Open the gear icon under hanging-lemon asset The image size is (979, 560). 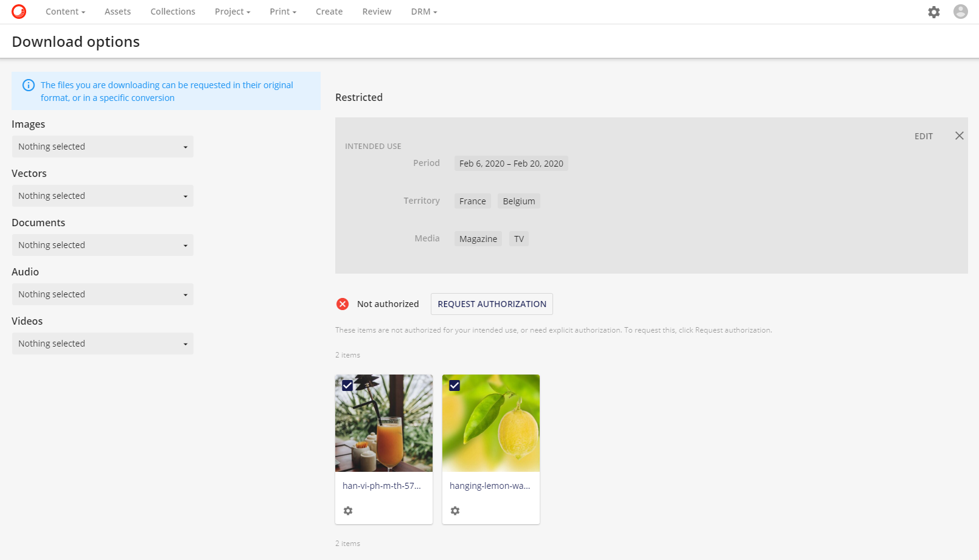[x=455, y=511]
